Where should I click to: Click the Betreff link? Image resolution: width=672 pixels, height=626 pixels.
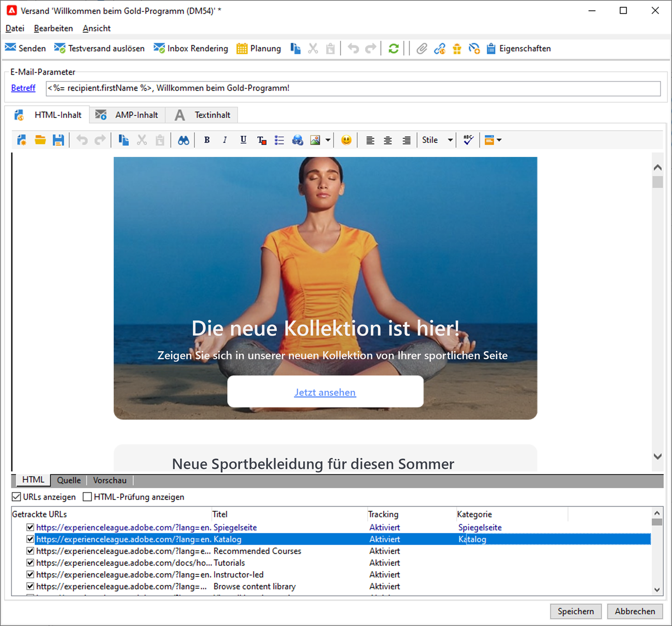(23, 88)
